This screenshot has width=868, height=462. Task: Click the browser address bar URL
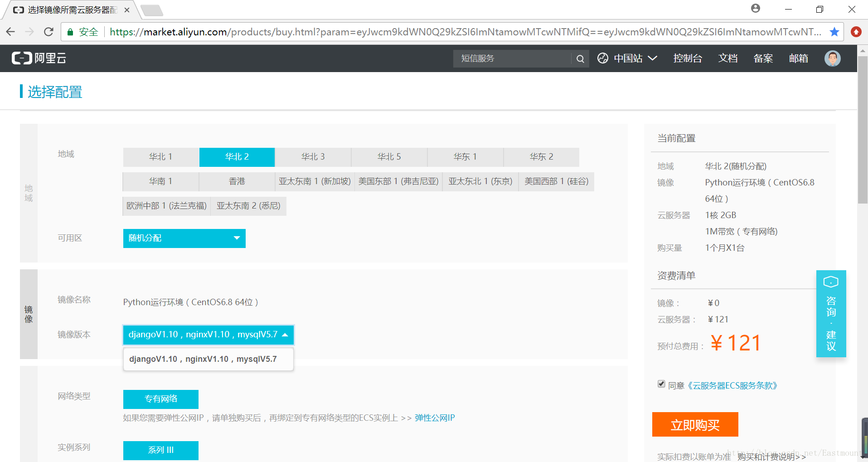coord(465,32)
